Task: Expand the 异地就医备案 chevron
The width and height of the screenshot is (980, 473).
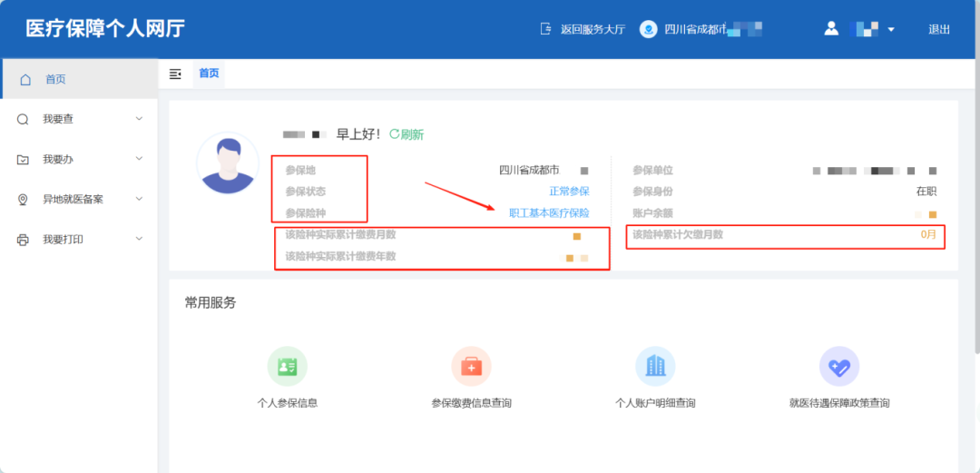Action: [140, 199]
